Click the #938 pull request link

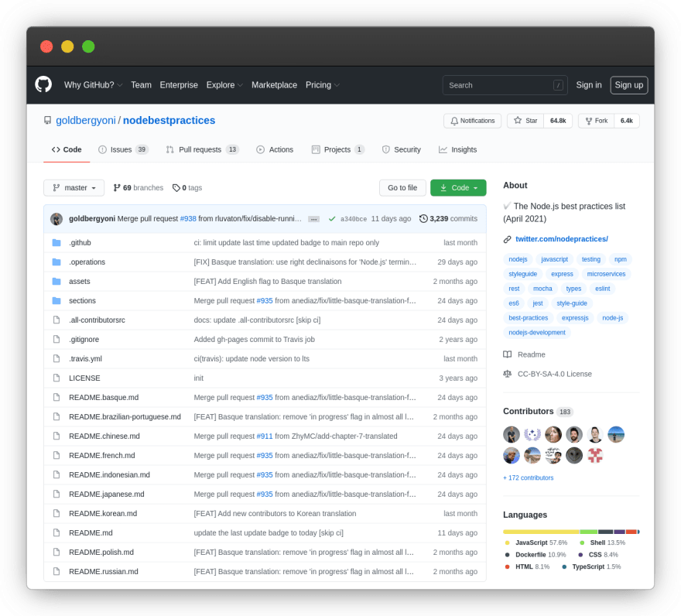coord(188,218)
